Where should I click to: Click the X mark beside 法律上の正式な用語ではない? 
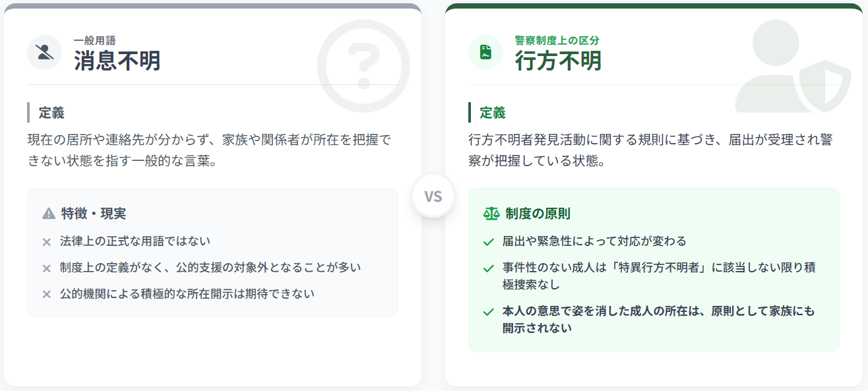[47, 242]
